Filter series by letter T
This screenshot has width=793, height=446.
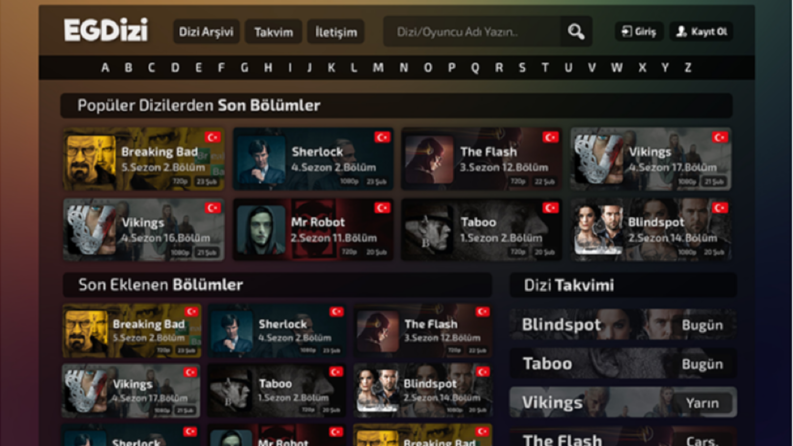(545, 68)
